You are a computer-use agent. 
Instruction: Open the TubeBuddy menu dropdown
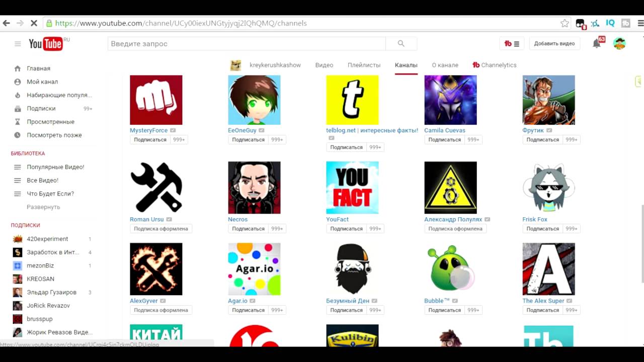(x=512, y=44)
